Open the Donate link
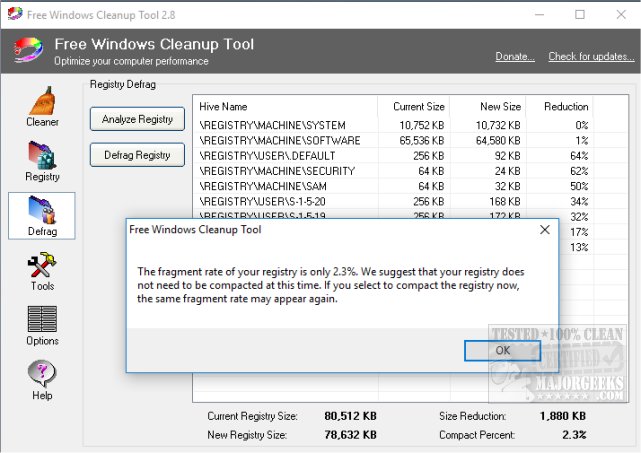This screenshot has height=453, width=641. (x=514, y=57)
